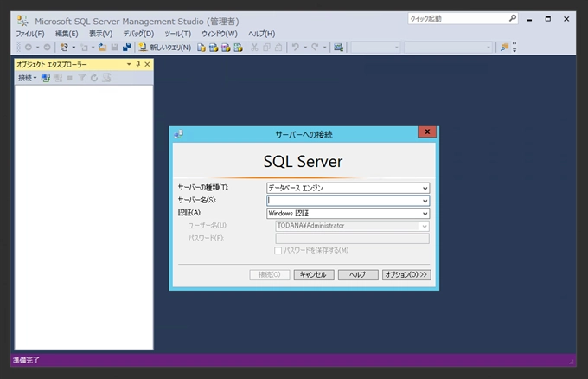Open the new project dropdown arrow
This screenshot has width=588, height=379.
(73, 48)
